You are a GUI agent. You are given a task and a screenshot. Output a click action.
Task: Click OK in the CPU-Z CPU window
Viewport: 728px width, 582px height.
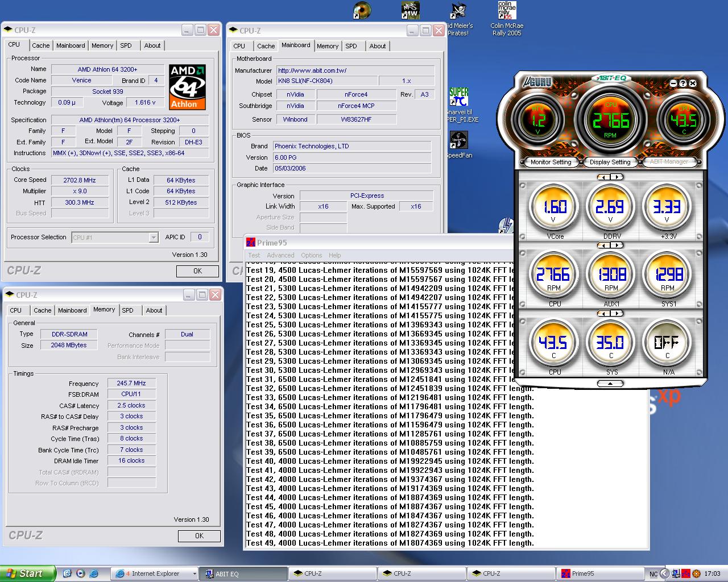point(197,271)
